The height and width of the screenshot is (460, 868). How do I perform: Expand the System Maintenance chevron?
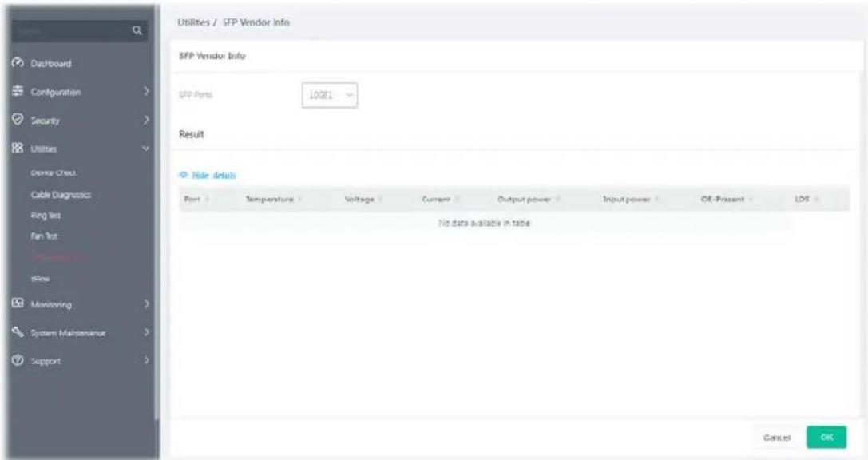pos(146,333)
